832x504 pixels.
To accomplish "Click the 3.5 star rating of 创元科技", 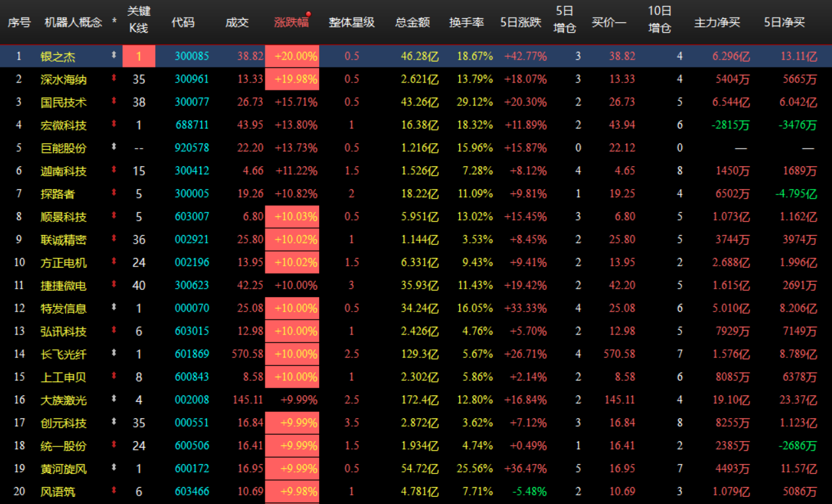I will (x=352, y=423).
